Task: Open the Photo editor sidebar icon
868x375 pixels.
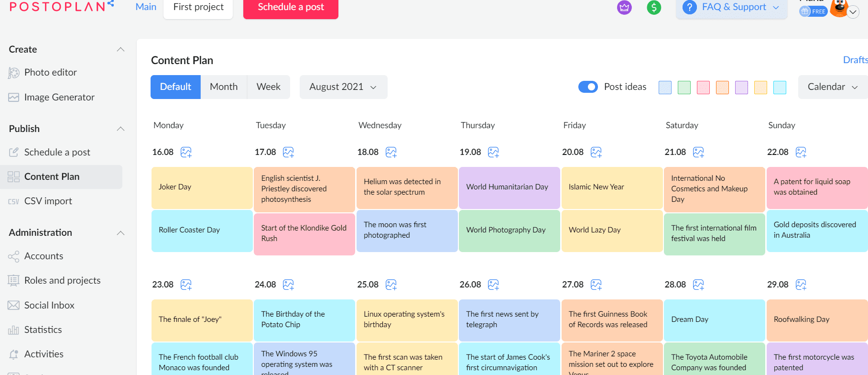Action: pyautogui.click(x=13, y=73)
